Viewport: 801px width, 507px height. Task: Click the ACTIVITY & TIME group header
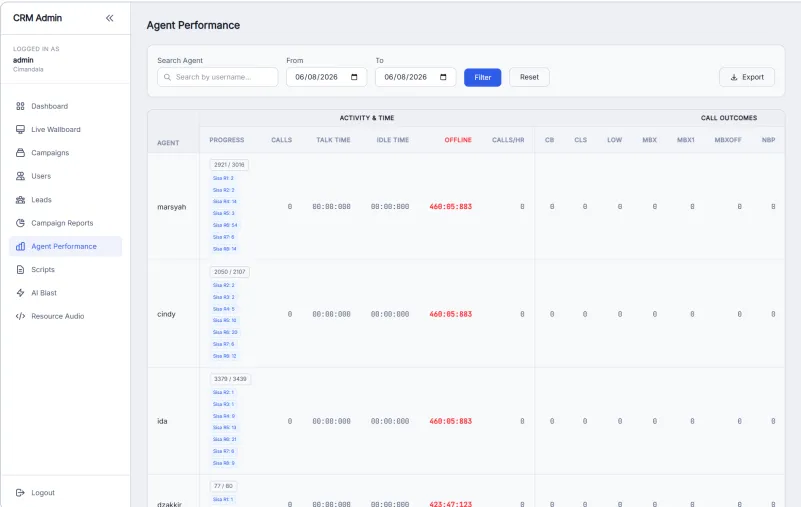point(367,118)
